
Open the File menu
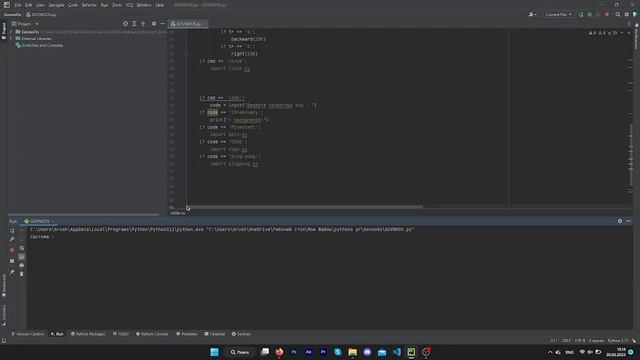[x=18, y=5]
